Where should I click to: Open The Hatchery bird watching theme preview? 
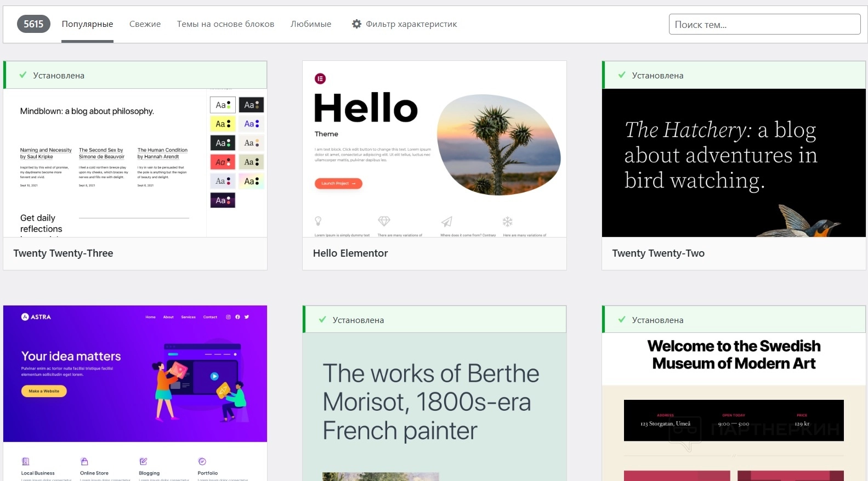click(x=734, y=163)
